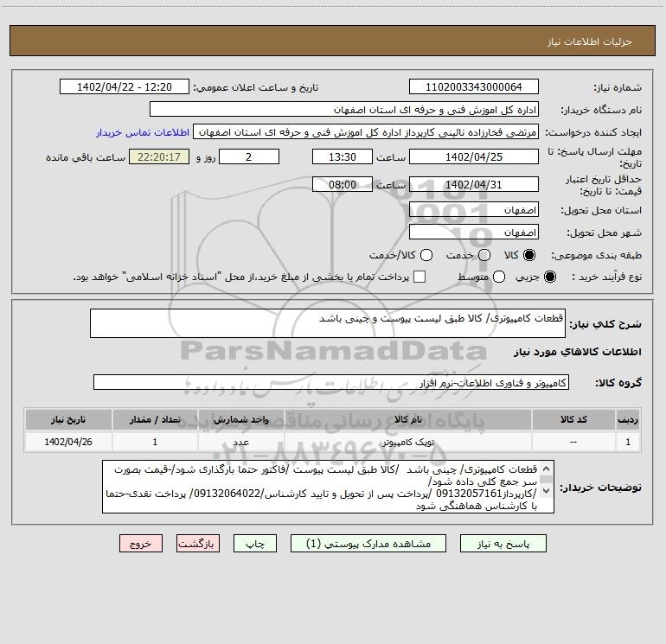Screen dimensions: 666x644
Task: Click the بازگشت back button
Action: click(x=198, y=544)
